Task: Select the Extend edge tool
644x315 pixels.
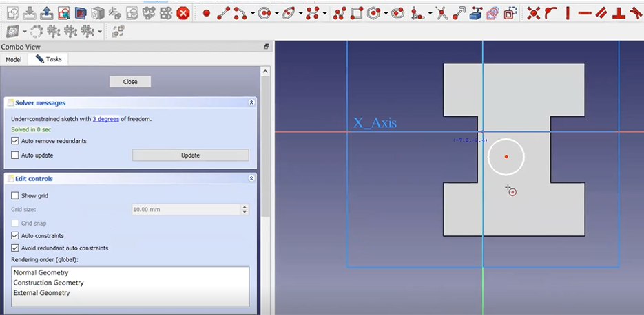Action: 459,14
